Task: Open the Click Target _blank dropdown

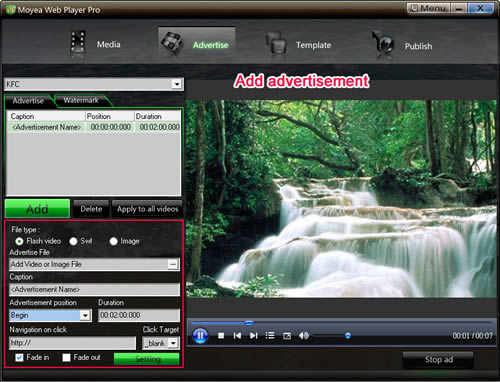Action: [x=173, y=343]
